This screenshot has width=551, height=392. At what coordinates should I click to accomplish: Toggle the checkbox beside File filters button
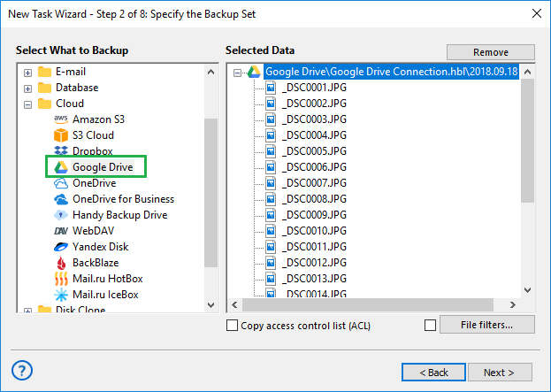point(430,326)
